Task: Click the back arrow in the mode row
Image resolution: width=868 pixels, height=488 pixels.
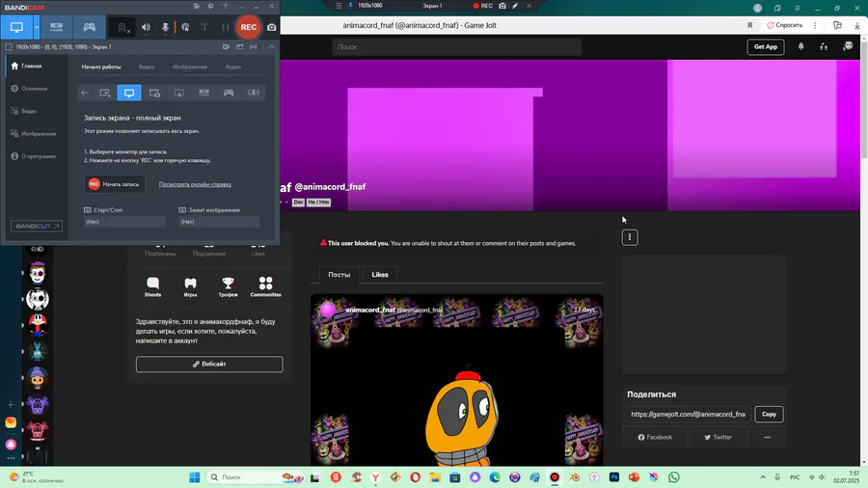Action: coord(84,93)
